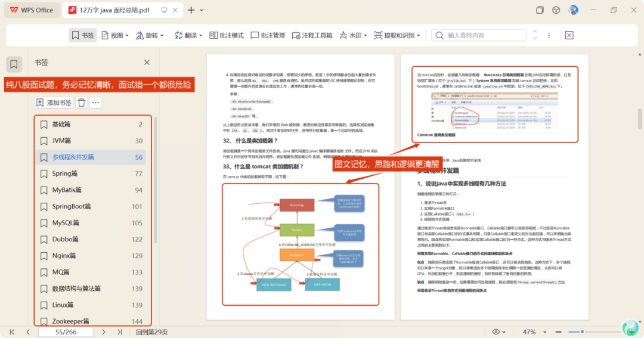Jump to the last page button
Viewport: 644px width, 338px height.
coord(119,332)
